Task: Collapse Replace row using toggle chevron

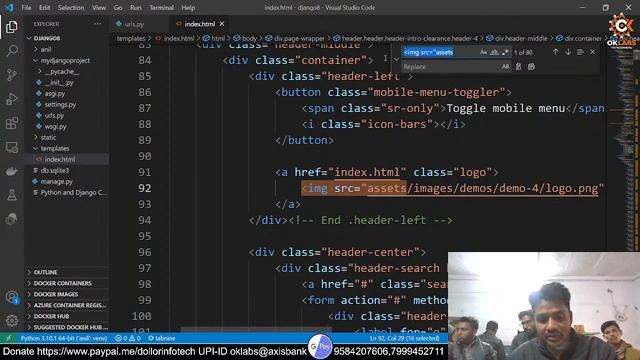Action: coord(396,60)
